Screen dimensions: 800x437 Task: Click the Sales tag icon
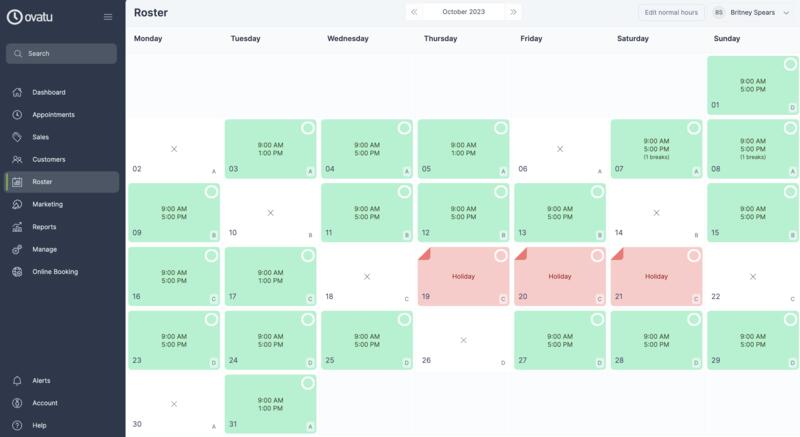pyautogui.click(x=17, y=137)
